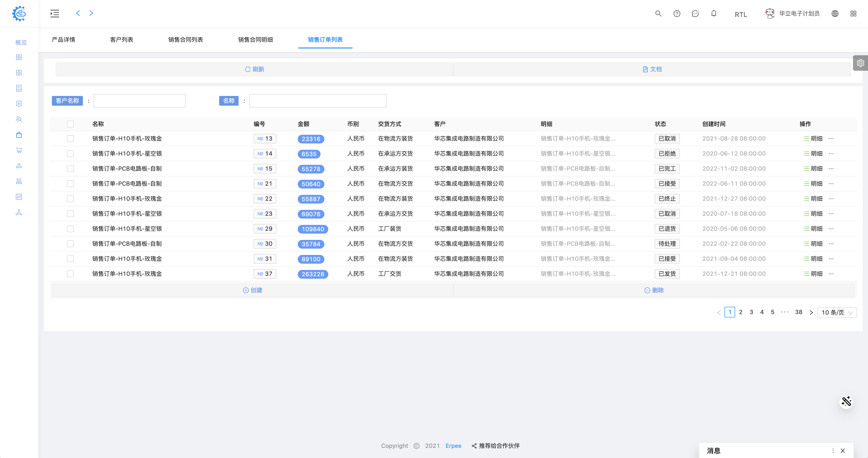Click the notification bell icon
The height and width of the screenshot is (458, 868).
pos(714,14)
